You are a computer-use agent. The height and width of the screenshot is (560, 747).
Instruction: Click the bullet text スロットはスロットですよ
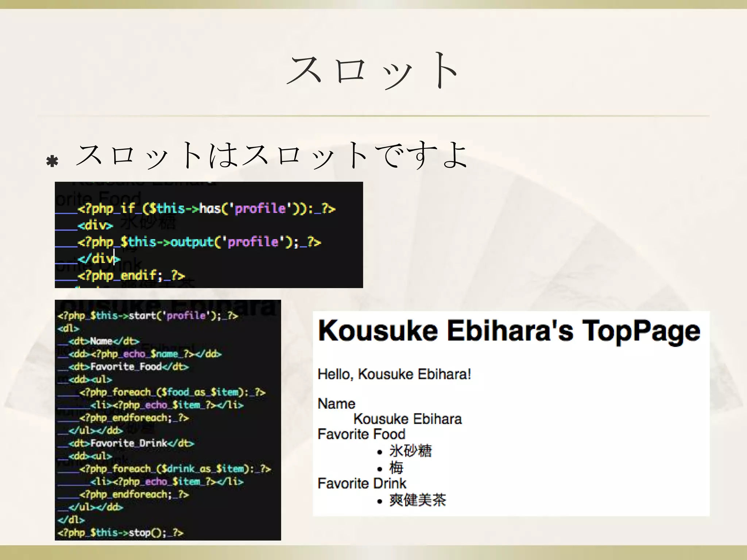pos(271,156)
